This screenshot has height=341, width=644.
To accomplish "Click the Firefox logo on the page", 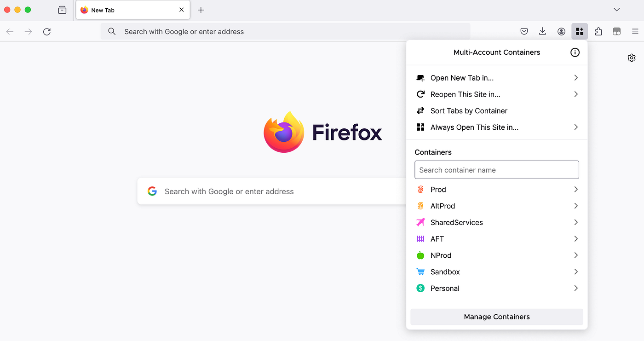I will pos(284,132).
